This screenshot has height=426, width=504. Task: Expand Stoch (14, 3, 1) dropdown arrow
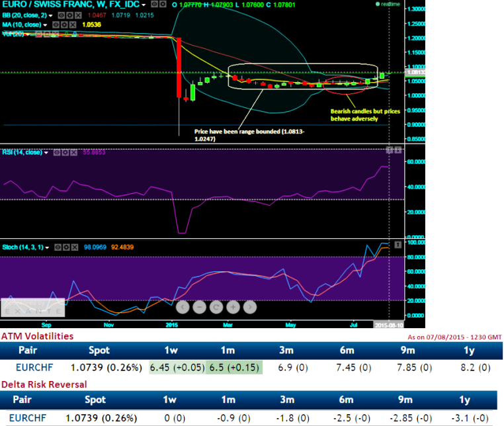[47, 247]
